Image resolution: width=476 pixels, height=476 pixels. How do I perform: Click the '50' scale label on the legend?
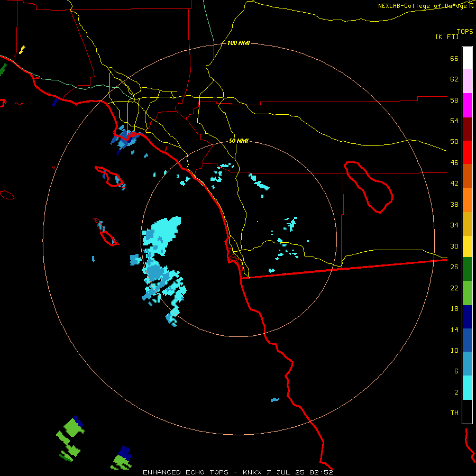[454, 142]
